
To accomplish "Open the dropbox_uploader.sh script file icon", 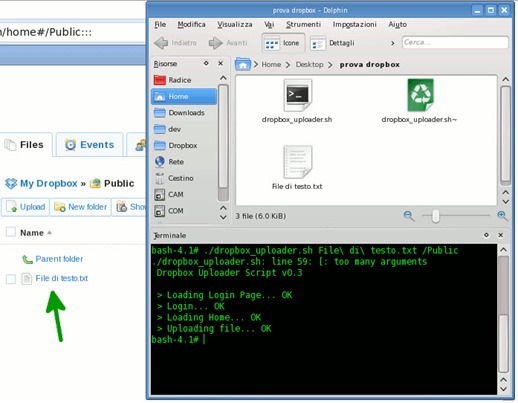I will [298, 95].
